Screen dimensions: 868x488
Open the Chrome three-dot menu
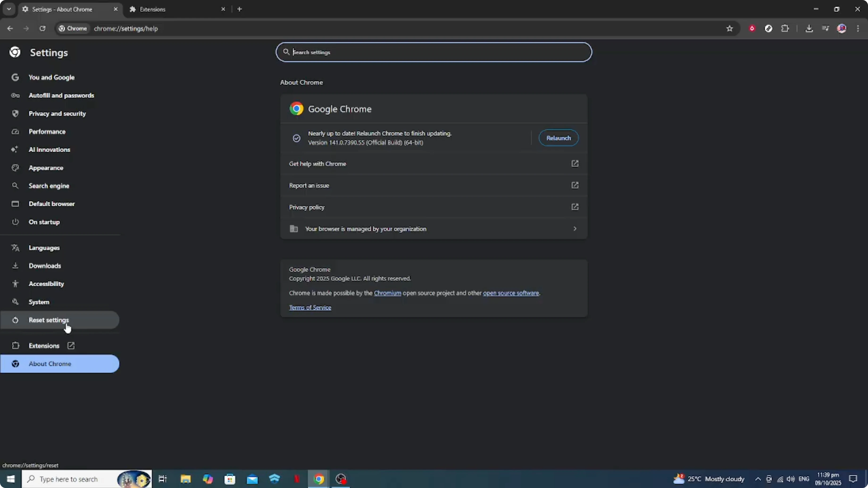click(858, 29)
